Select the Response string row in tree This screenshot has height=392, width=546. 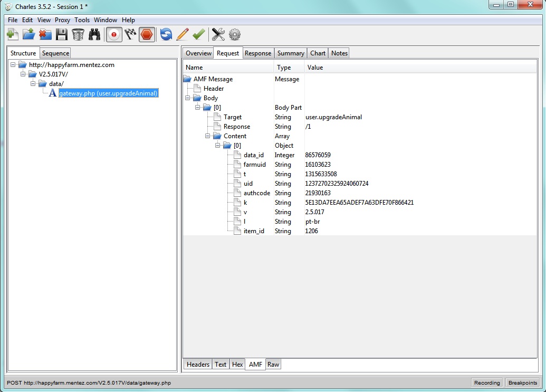360,127
